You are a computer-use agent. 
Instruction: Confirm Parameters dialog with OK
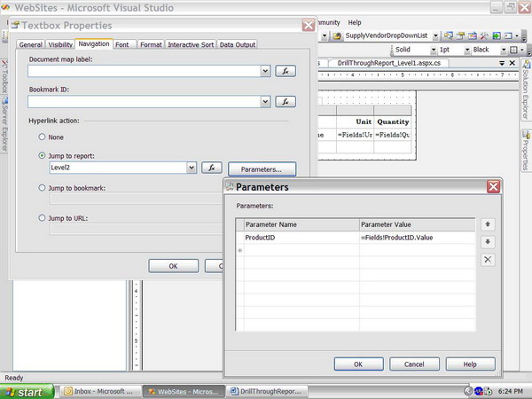coord(358,364)
